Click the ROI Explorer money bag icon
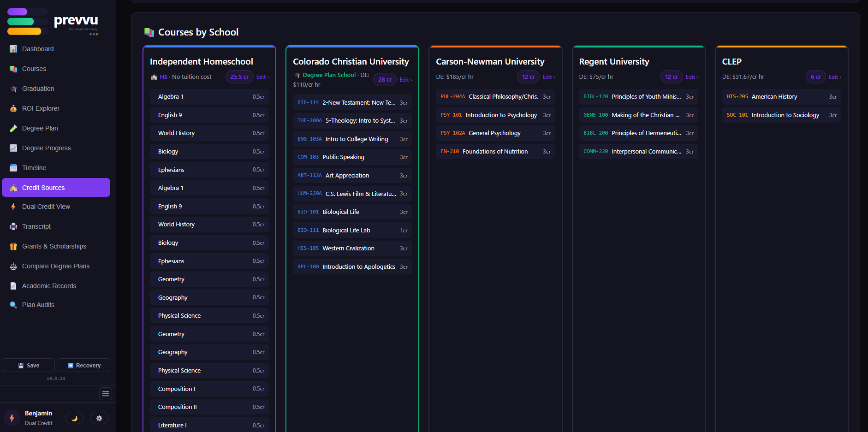The width and height of the screenshot is (868, 432). tap(13, 108)
